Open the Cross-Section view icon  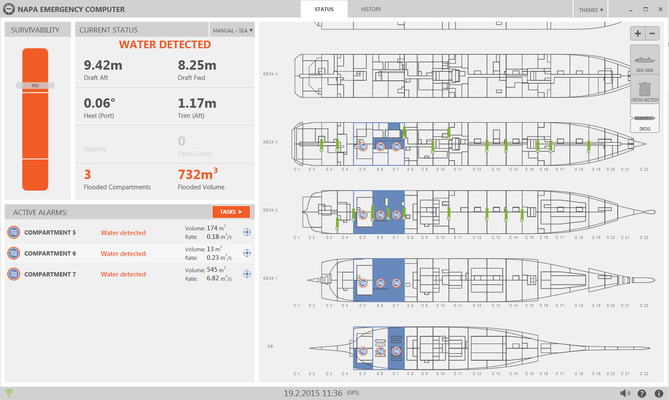tap(645, 89)
